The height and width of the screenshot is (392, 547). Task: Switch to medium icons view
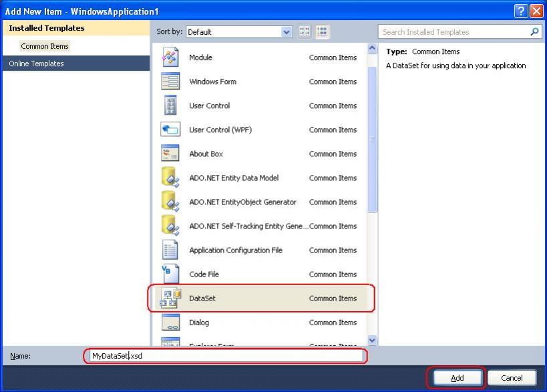tap(322, 31)
